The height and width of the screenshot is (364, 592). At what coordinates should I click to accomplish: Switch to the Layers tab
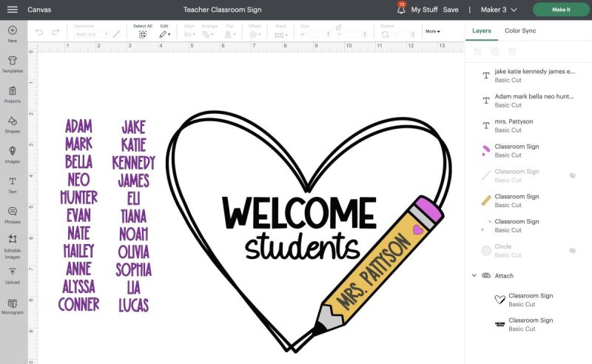click(482, 30)
